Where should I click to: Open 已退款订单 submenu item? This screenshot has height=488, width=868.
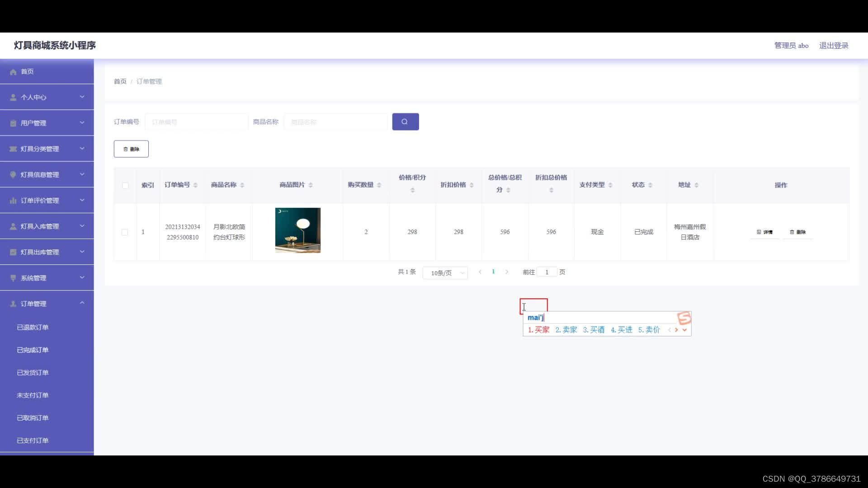[33, 327]
